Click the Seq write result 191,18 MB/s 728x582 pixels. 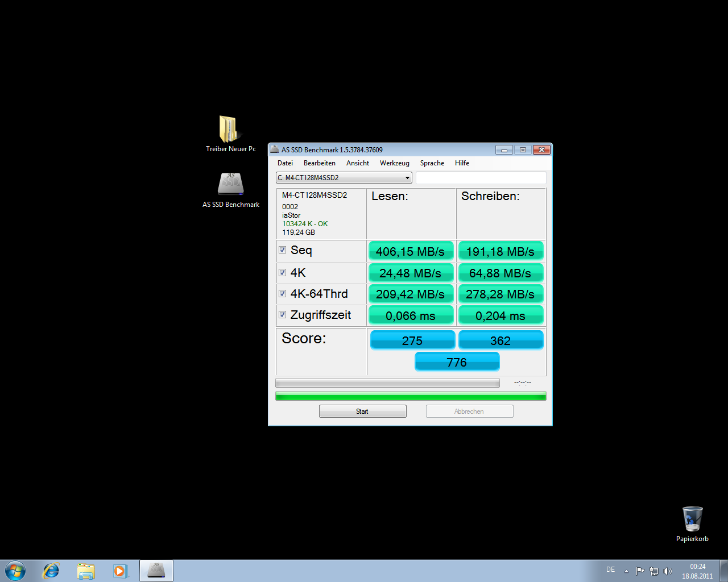click(x=500, y=251)
